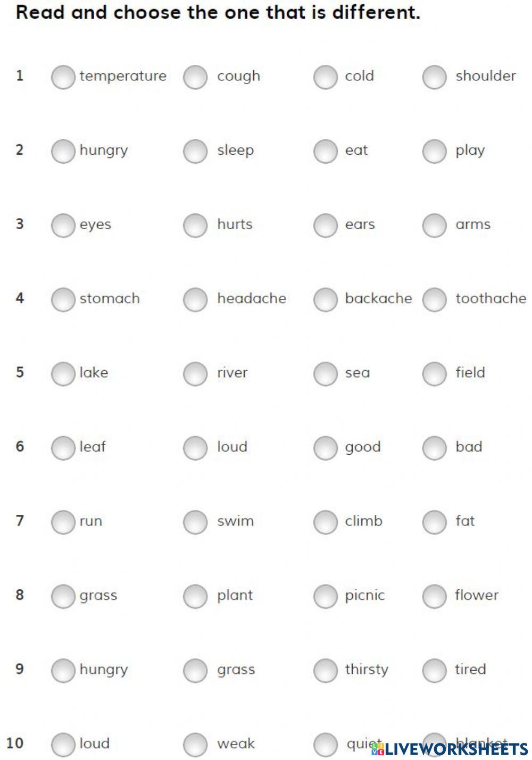The image size is (532, 760).
Task: Choose the 'flower' radio button
Action: (x=434, y=596)
